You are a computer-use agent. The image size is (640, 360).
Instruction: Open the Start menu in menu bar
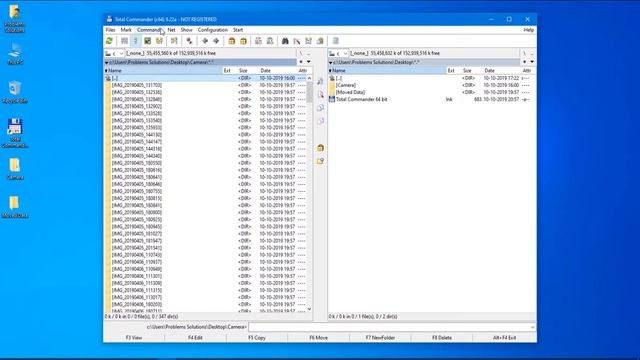tap(238, 30)
